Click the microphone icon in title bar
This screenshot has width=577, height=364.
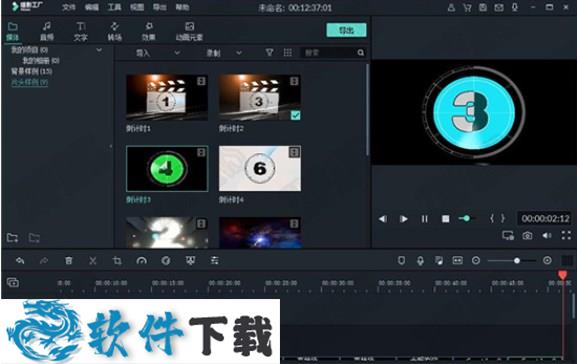[x=515, y=7]
